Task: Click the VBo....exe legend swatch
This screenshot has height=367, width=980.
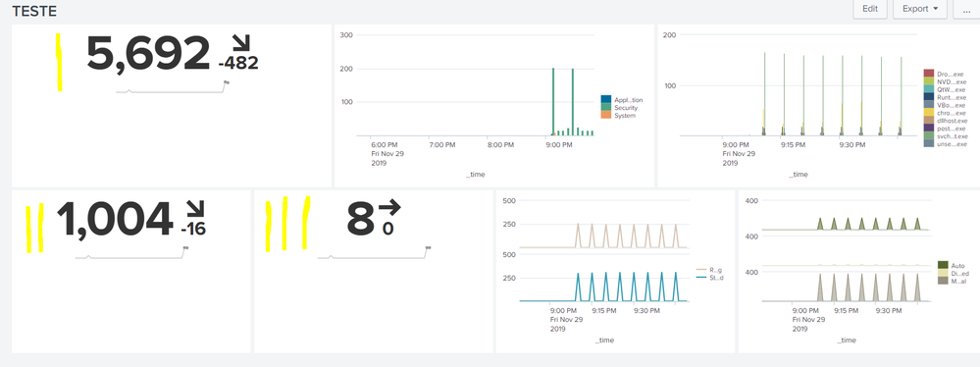Action: (x=929, y=105)
